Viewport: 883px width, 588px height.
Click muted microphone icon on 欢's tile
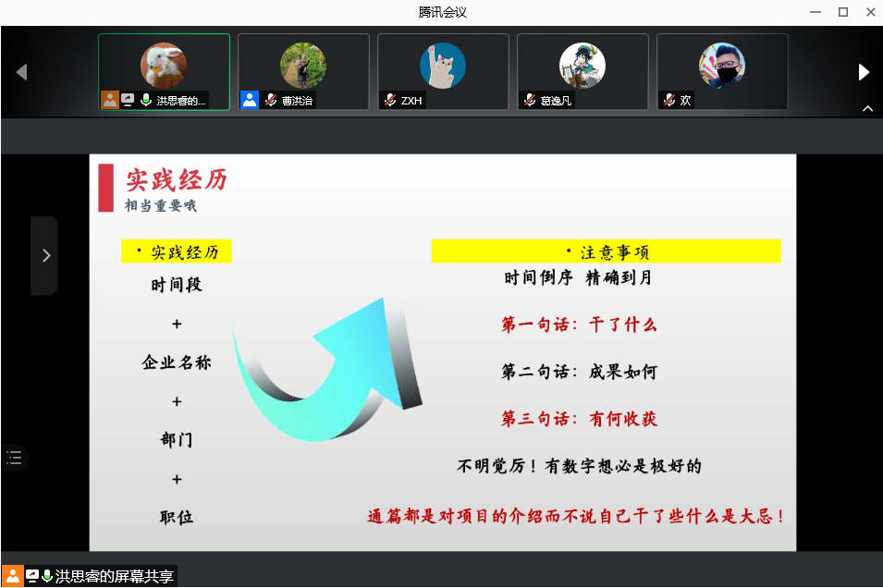[669, 101]
